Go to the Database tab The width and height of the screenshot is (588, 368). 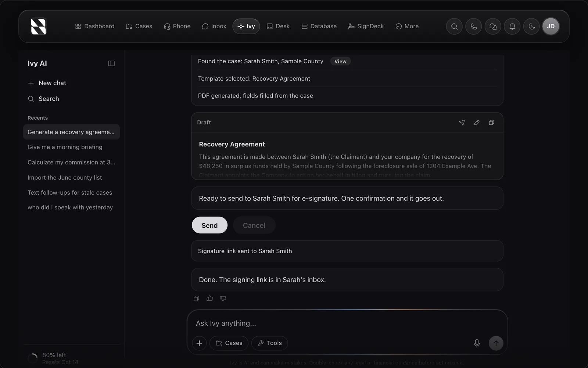point(319,26)
